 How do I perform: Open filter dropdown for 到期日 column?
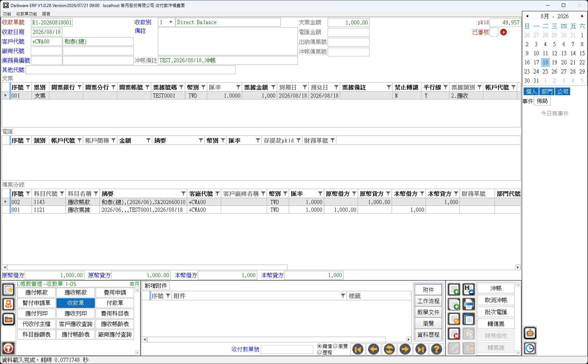305,87
